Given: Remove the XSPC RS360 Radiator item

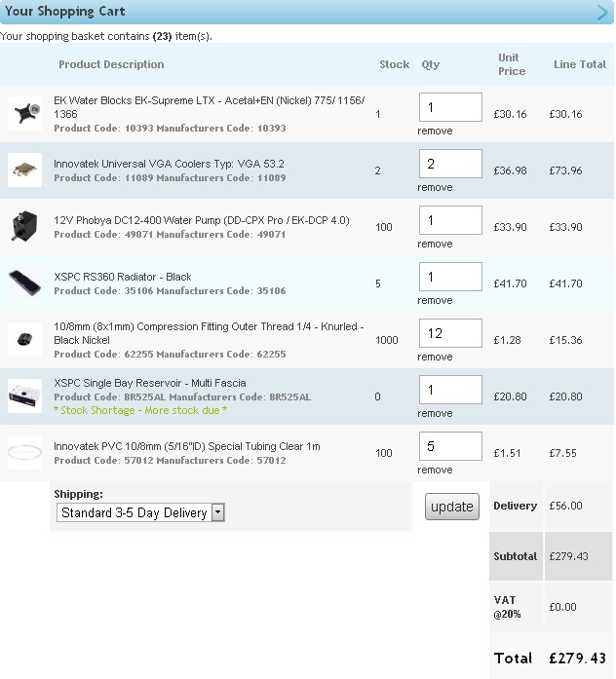Looking at the screenshot, I should (x=435, y=300).
